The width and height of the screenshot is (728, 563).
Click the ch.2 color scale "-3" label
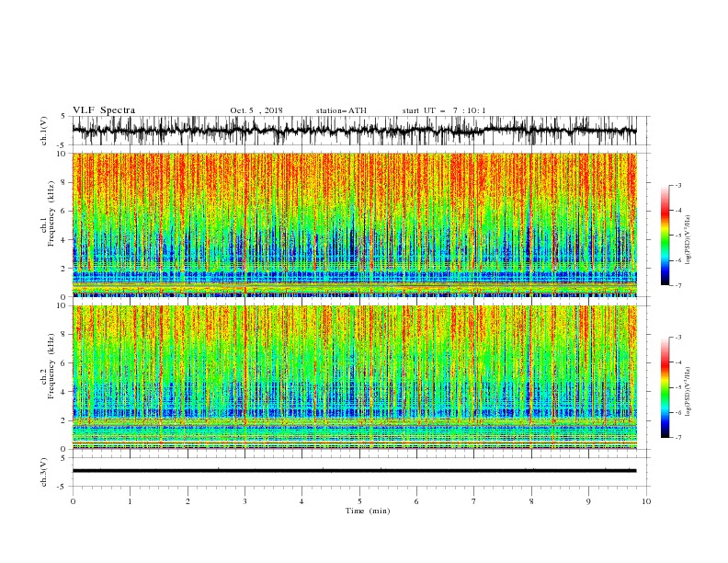(678, 338)
